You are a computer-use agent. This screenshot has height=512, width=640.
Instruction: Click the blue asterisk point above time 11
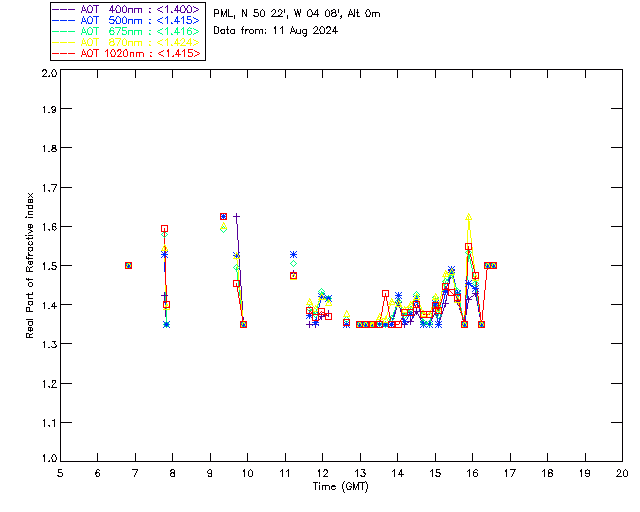[x=293, y=254]
